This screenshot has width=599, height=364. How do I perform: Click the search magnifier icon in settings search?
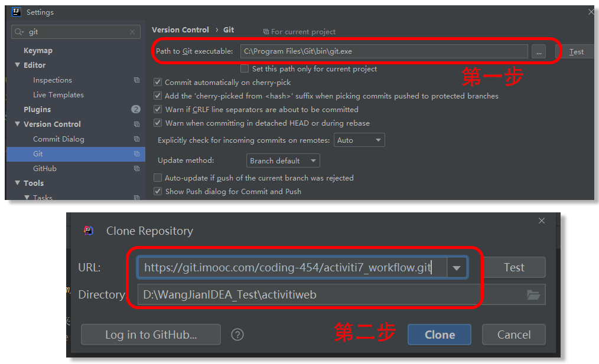[x=19, y=32]
